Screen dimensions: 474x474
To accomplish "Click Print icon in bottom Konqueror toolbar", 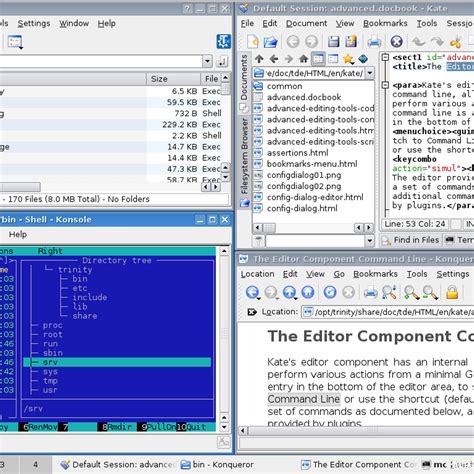I will point(370,292).
